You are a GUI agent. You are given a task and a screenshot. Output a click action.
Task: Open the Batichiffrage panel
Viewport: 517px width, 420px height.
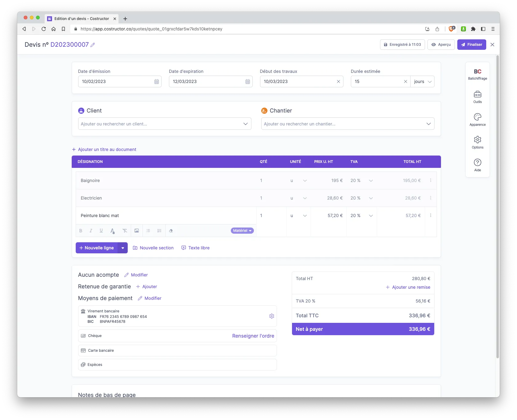[477, 74]
